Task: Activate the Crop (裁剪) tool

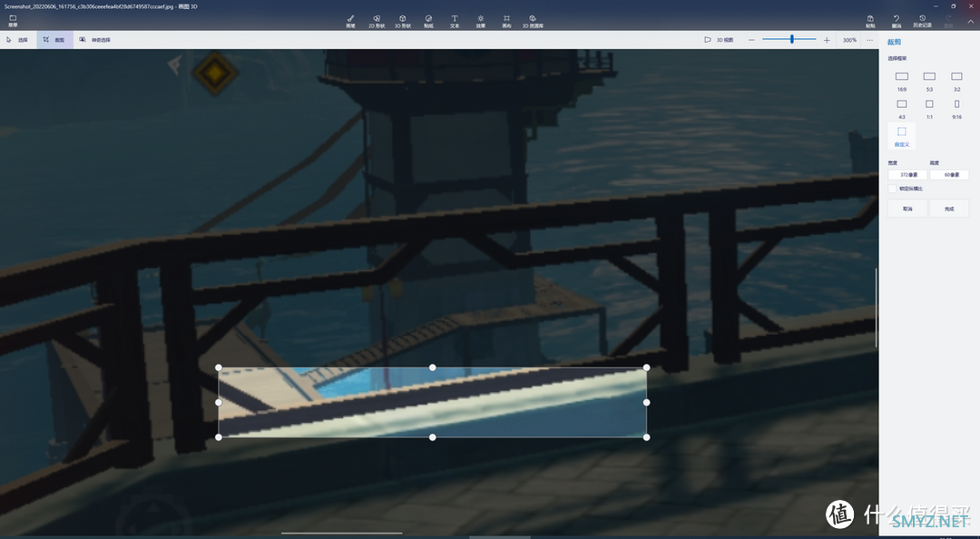Action: (x=54, y=39)
